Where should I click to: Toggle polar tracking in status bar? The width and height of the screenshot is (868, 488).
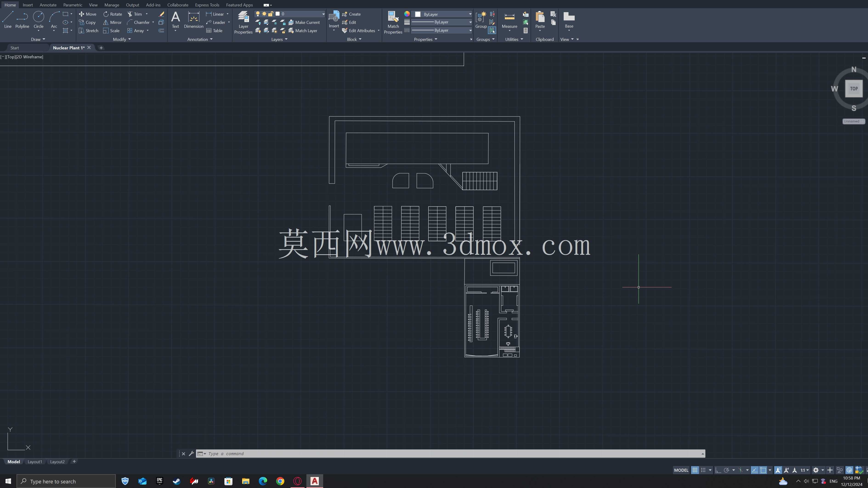[727, 470]
